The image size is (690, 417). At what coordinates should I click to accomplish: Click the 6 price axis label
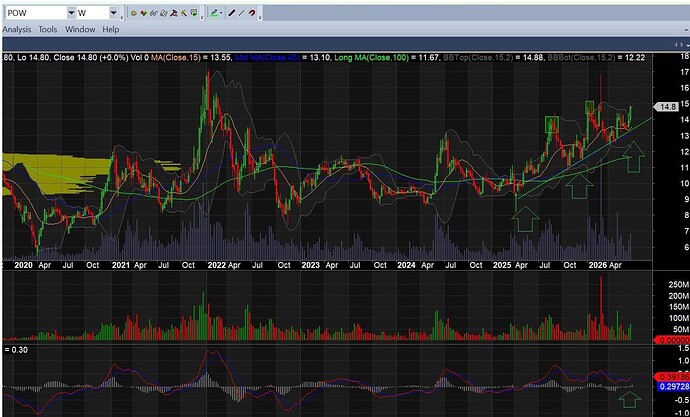pyautogui.click(x=686, y=247)
